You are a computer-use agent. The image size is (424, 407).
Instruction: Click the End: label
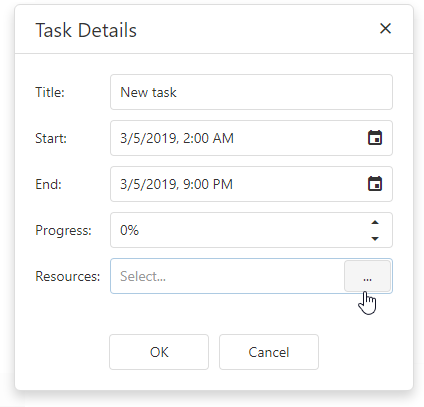[49, 184]
